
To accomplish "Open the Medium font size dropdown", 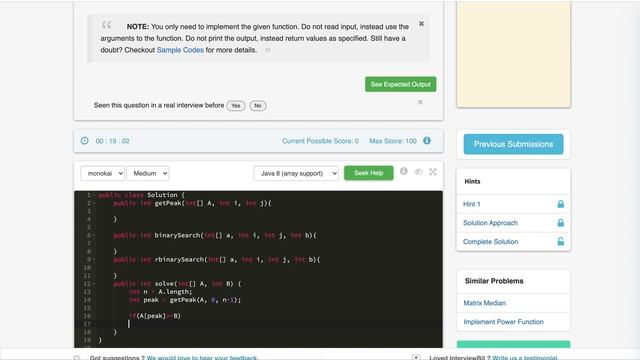I will pyautogui.click(x=148, y=173).
